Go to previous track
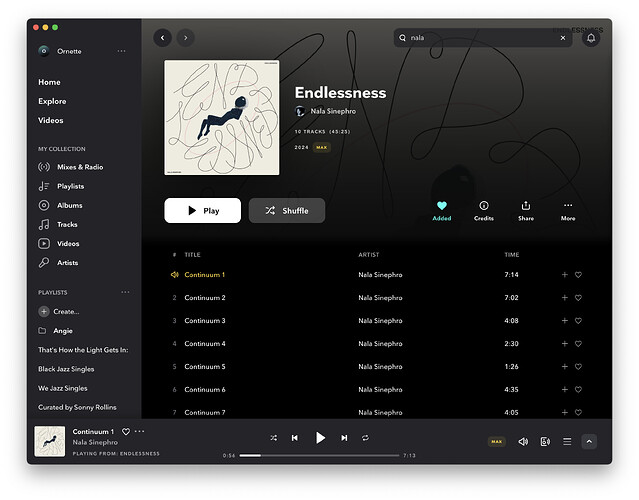Screen dimensions: 639x500 click(295, 438)
